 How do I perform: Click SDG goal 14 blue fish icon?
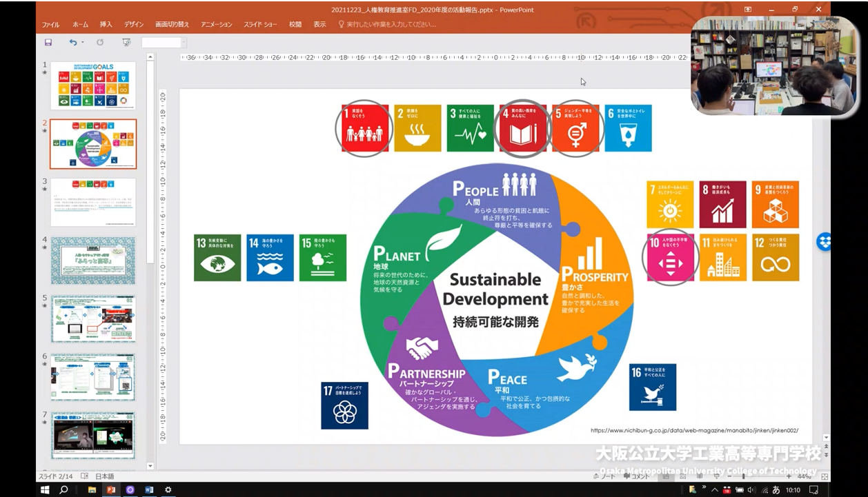pos(270,258)
